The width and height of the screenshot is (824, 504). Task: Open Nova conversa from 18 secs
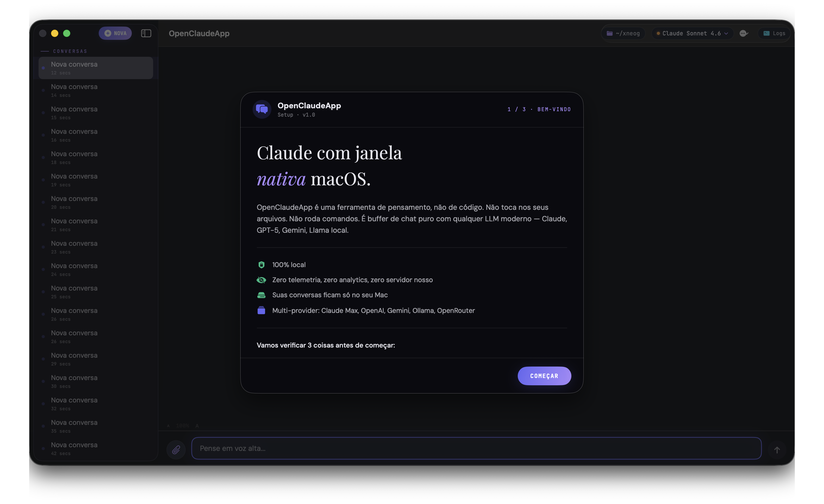point(96,157)
